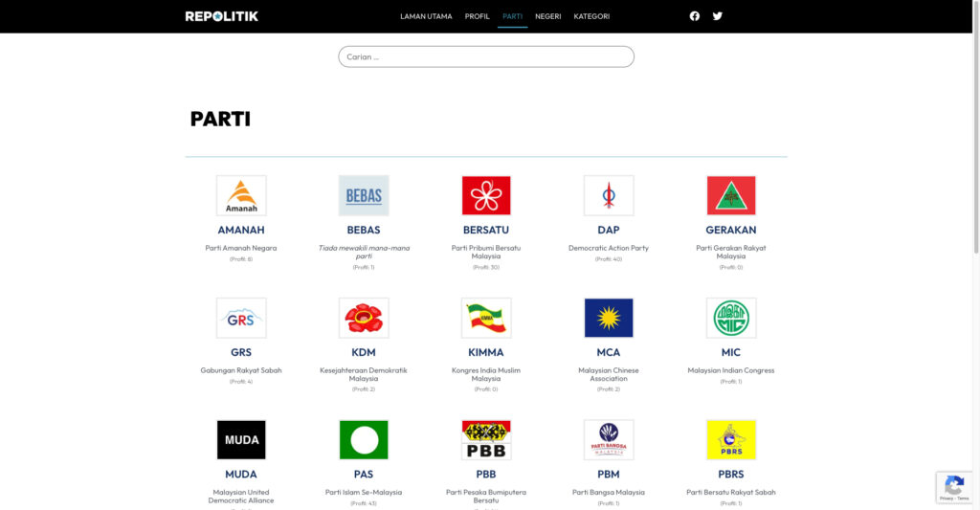Image resolution: width=980 pixels, height=510 pixels.
Task: Open the MUDA black logo
Action: (x=241, y=440)
